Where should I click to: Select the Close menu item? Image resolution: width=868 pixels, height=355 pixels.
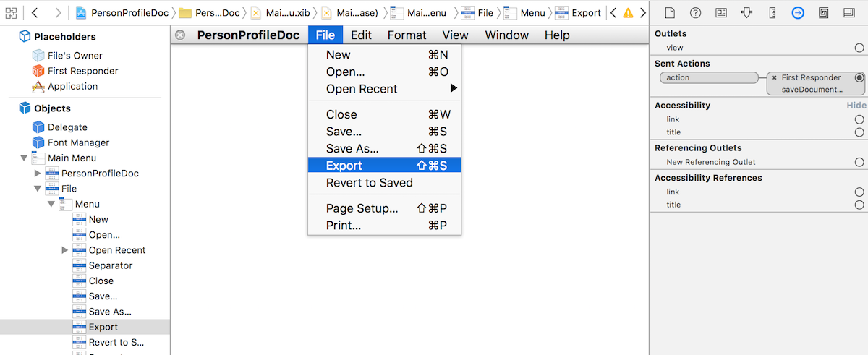pos(384,114)
